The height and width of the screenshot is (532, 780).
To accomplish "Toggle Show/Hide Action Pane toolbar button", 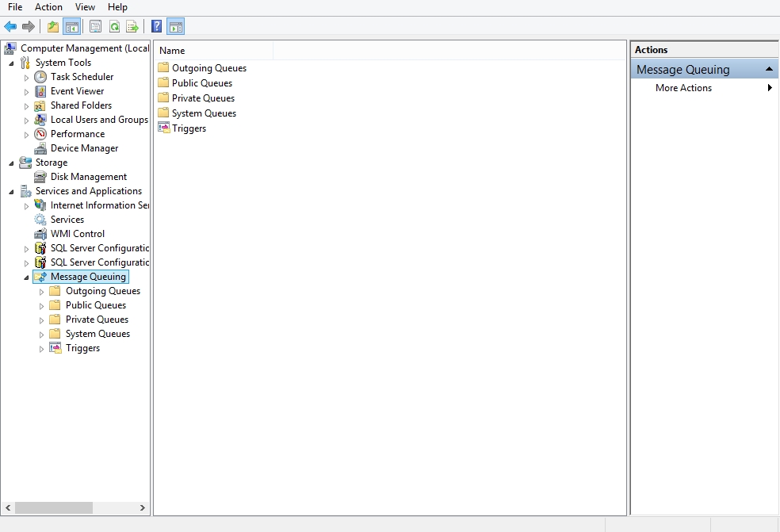I will pos(176,27).
